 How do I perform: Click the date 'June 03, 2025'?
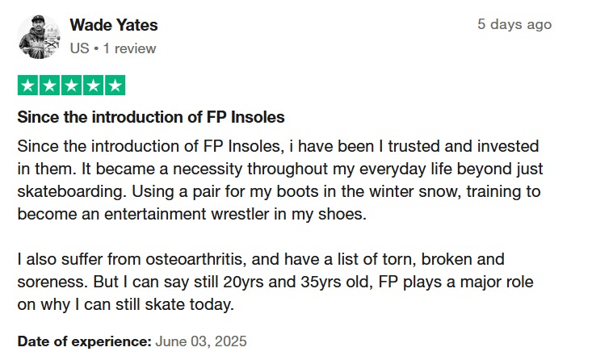(201, 341)
